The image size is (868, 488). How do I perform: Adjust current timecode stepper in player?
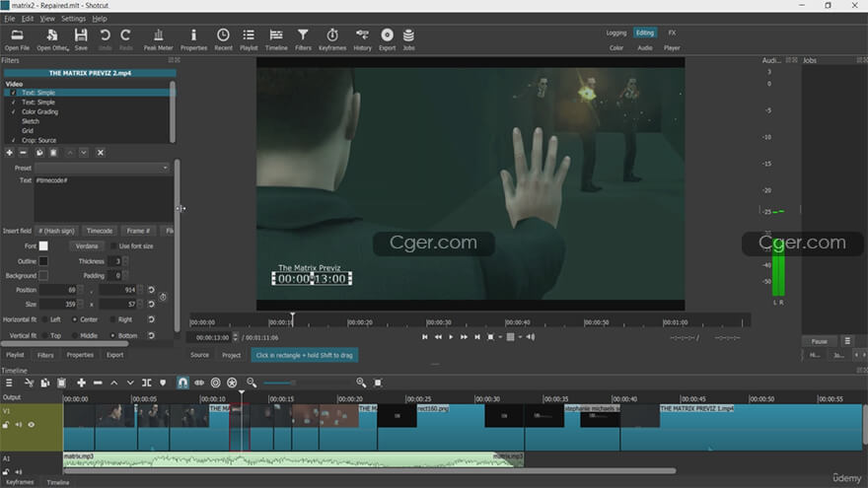(x=236, y=337)
